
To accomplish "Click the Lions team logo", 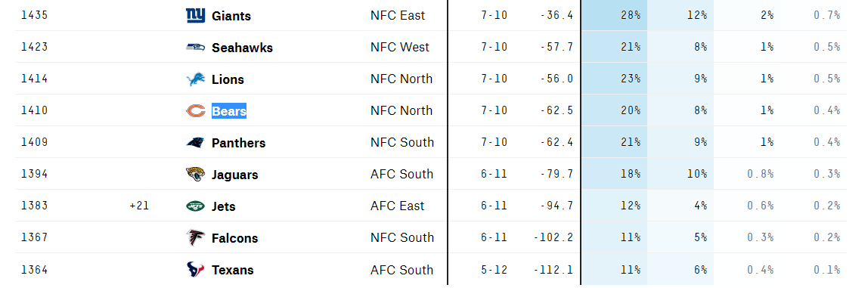I will pos(195,79).
